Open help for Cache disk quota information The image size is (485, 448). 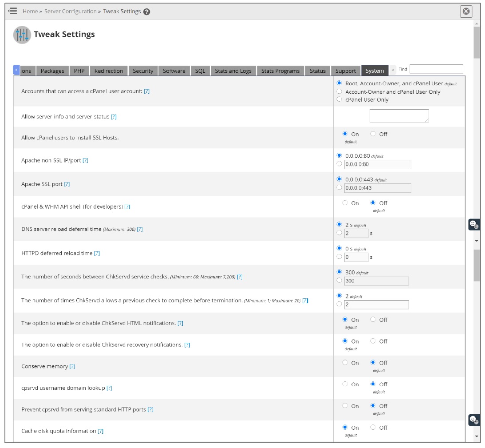(x=101, y=431)
